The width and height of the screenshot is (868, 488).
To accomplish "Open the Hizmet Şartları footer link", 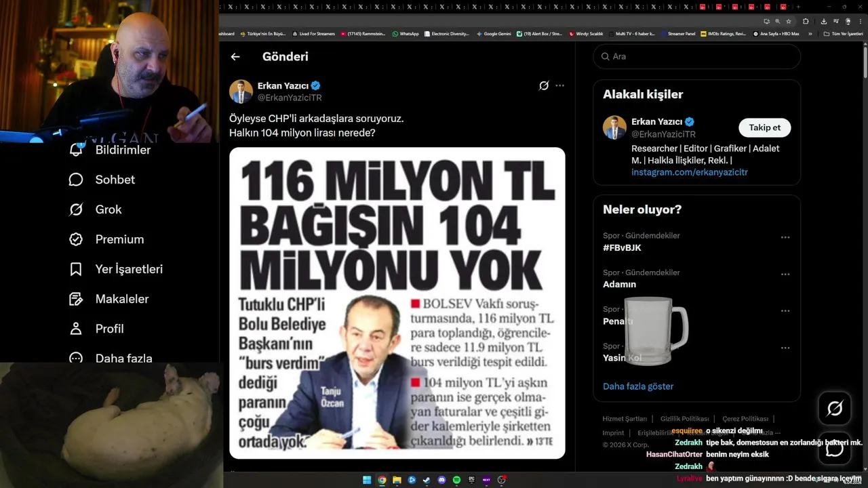I will click(625, 419).
